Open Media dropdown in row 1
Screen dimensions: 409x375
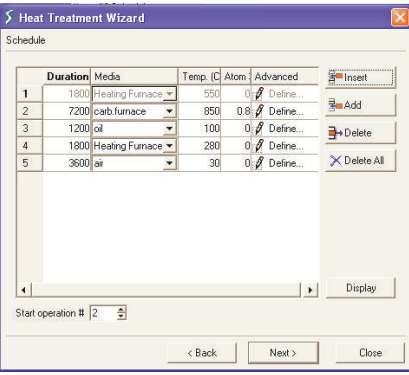(170, 94)
